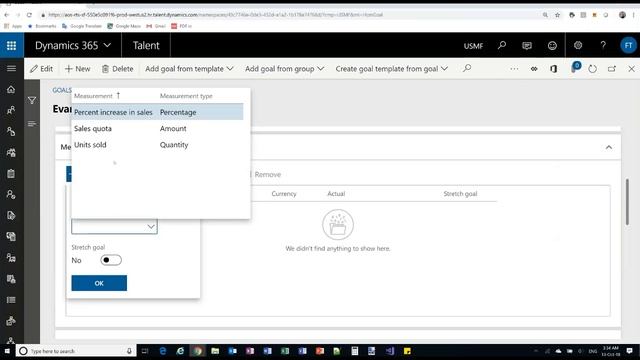Image resolution: width=640 pixels, height=360 pixels.
Task: Open File Explorer from the taskbar
Action: point(215,351)
